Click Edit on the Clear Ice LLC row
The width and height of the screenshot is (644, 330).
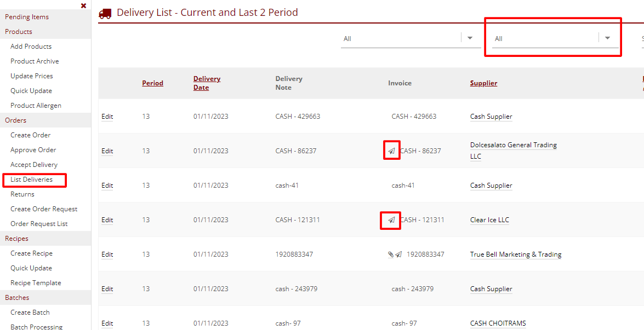107,220
